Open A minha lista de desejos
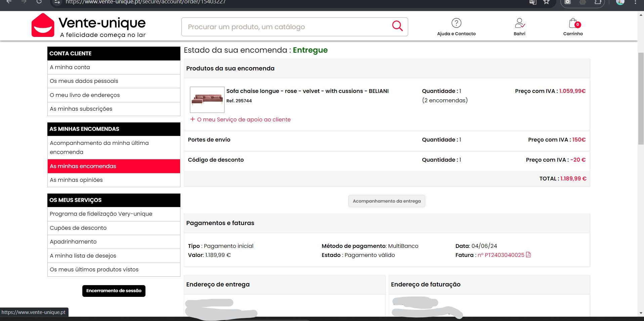The width and height of the screenshot is (644, 321). (x=114, y=256)
